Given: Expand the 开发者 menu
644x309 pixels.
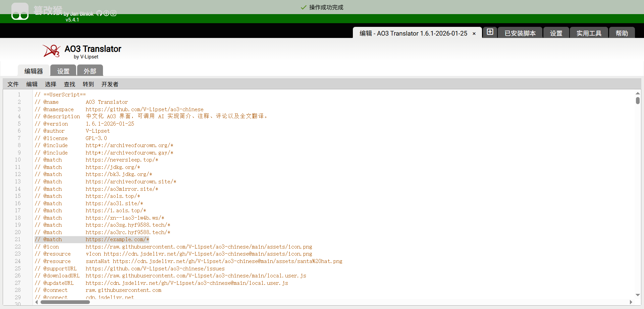Looking at the screenshot, I should coord(110,84).
